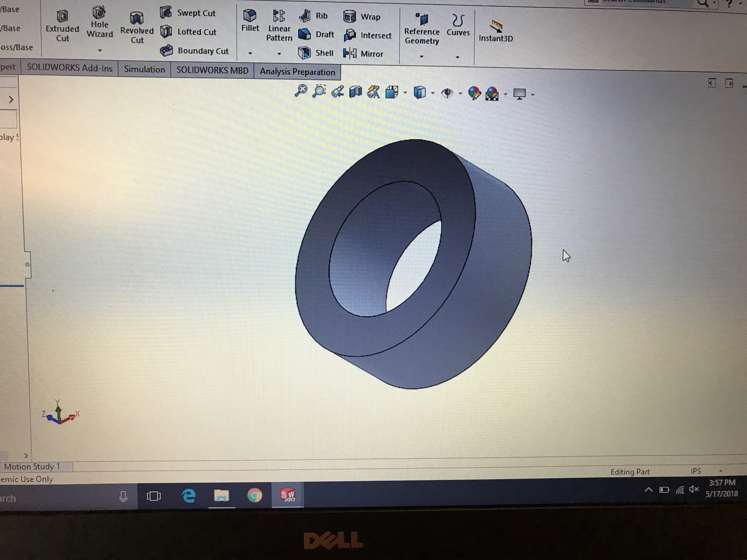
Task: Click the IPS unit system button
Action: [696, 471]
